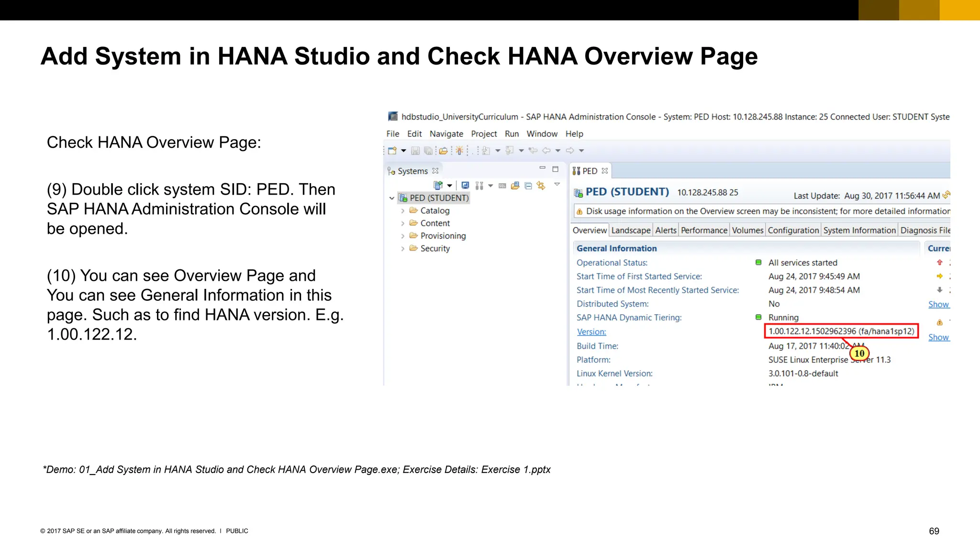
Task: Select the Provisioning folder
Action: pos(438,236)
